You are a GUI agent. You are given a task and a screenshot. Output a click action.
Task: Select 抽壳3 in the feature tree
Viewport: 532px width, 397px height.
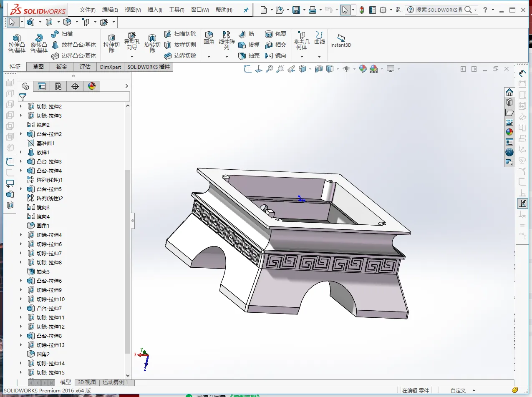pos(38,271)
